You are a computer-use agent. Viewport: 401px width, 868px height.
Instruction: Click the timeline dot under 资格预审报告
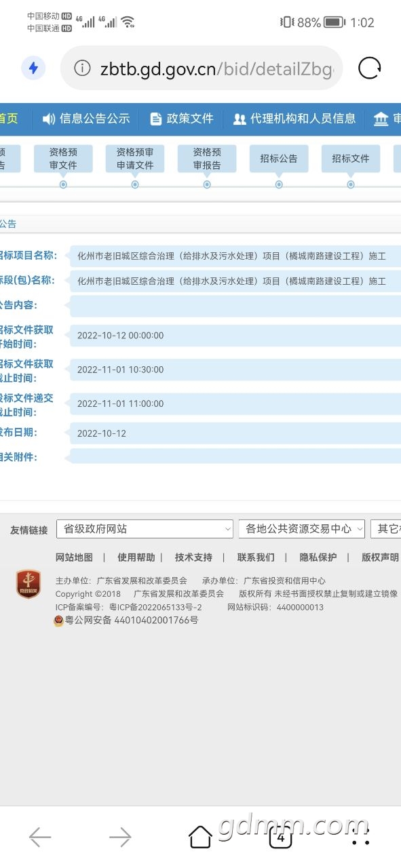pyautogui.click(x=207, y=184)
